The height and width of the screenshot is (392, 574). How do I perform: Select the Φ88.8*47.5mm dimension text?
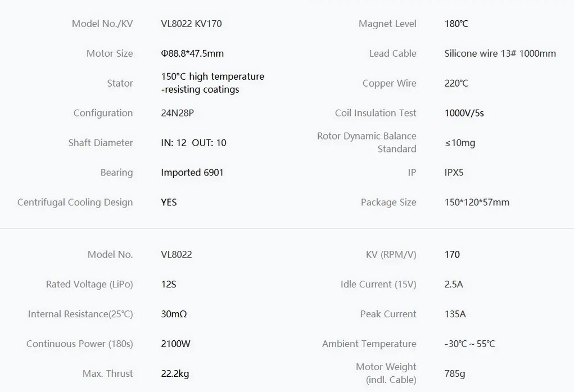coord(192,53)
